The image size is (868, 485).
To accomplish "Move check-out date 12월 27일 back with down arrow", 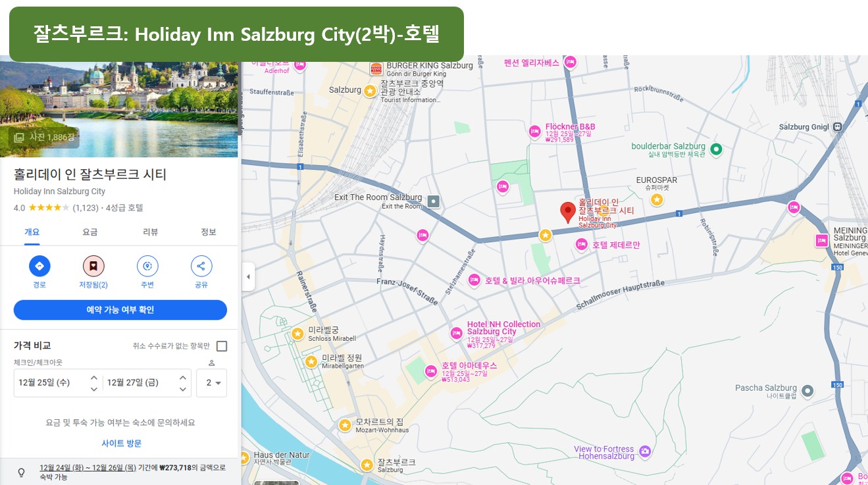I will click(x=182, y=389).
